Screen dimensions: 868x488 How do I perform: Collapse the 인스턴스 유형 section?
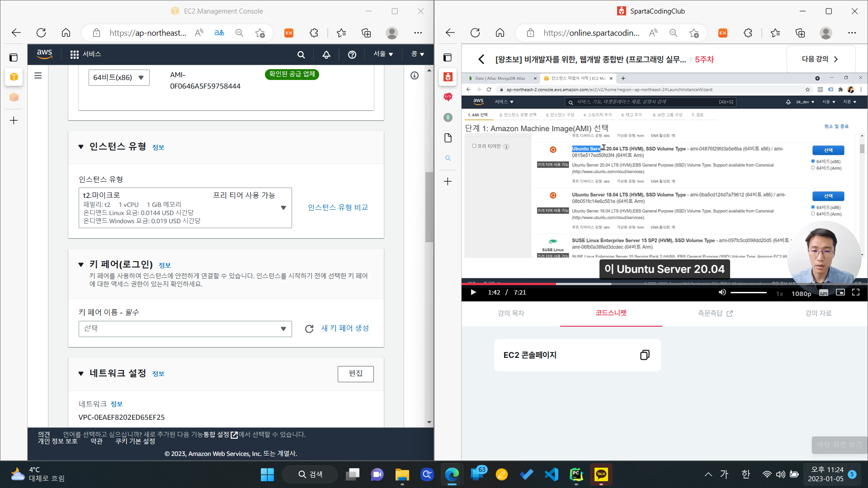click(x=81, y=147)
